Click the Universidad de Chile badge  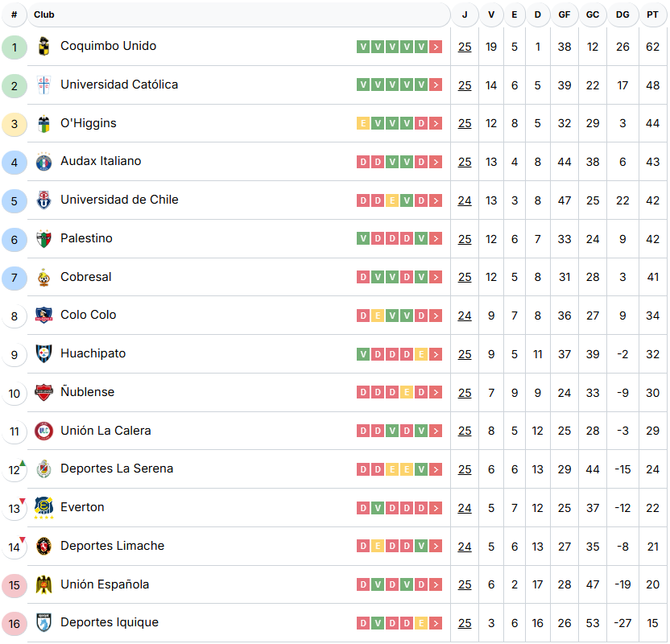click(x=43, y=200)
